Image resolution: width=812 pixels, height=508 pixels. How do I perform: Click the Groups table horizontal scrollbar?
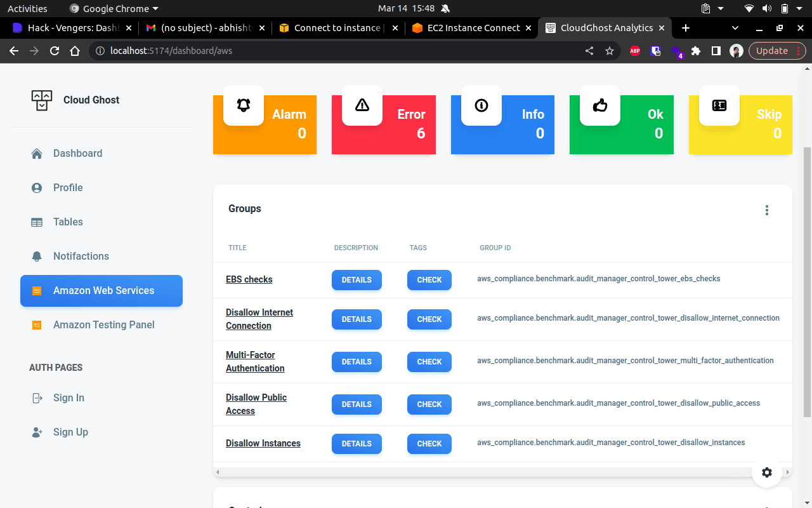pyautogui.click(x=502, y=472)
